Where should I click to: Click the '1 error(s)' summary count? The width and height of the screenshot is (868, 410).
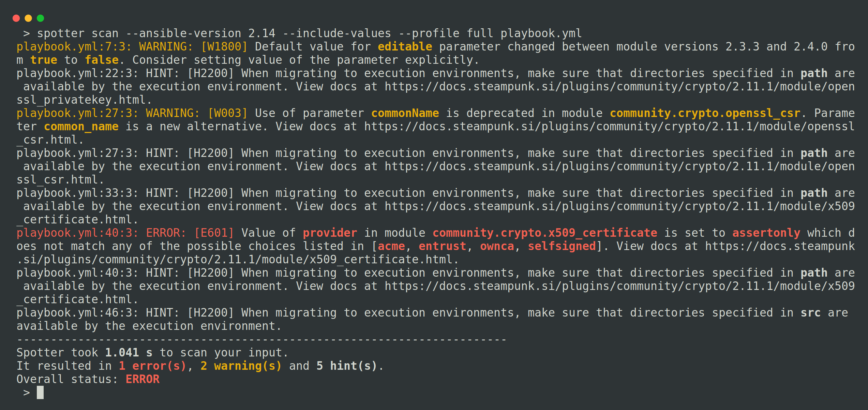[x=152, y=366]
